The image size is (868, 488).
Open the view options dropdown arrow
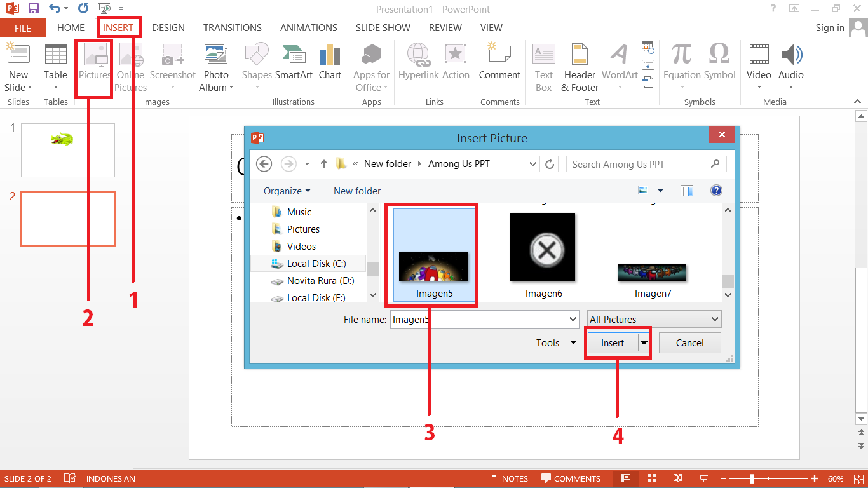pos(660,191)
